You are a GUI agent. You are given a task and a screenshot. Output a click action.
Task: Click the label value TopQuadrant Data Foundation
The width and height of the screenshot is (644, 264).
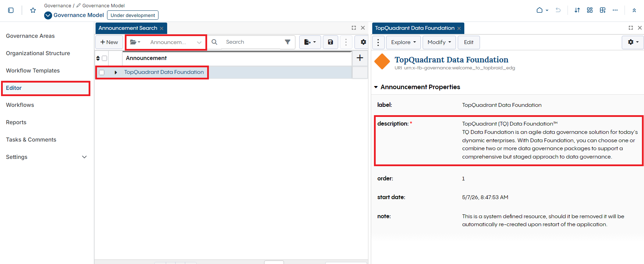(x=502, y=105)
